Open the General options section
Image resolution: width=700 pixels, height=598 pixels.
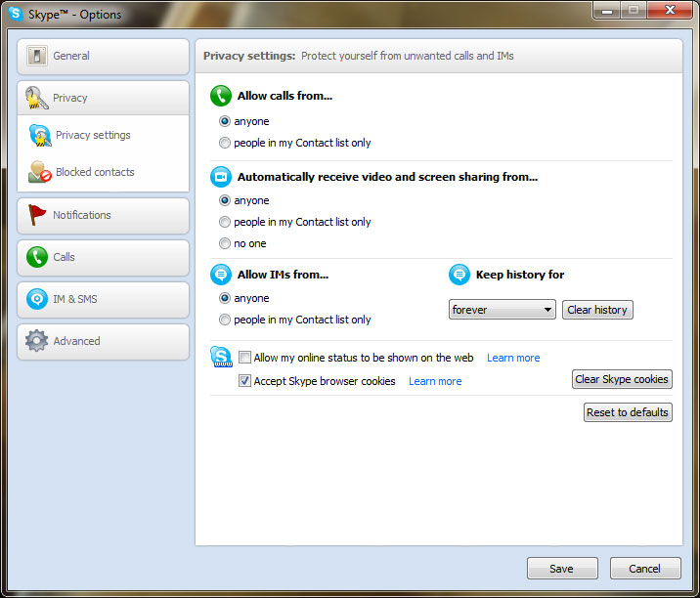tap(103, 57)
